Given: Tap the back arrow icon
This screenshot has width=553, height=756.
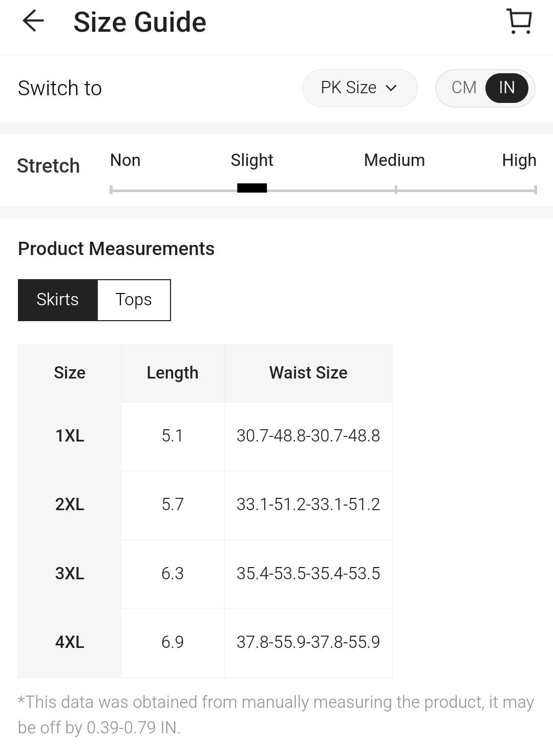Looking at the screenshot, I should [33, 22].
